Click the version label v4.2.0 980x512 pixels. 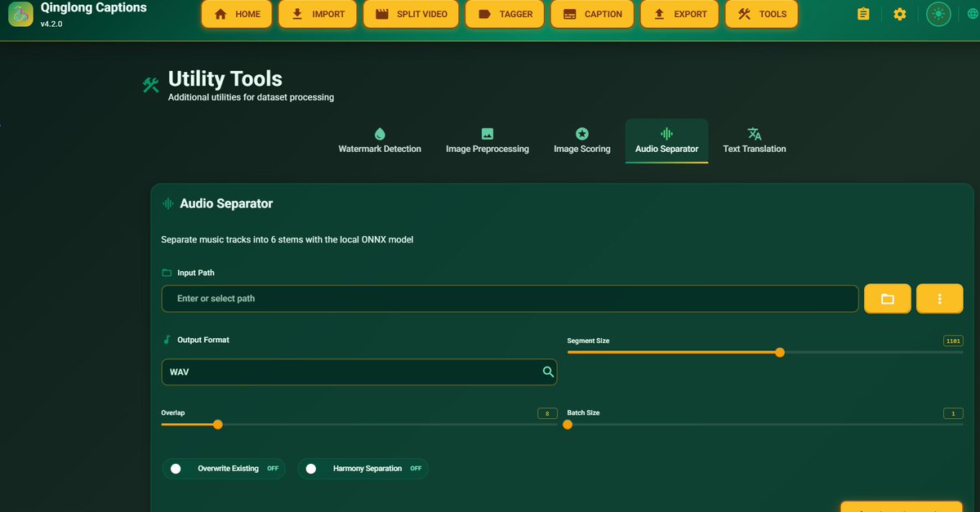(51, 24)
